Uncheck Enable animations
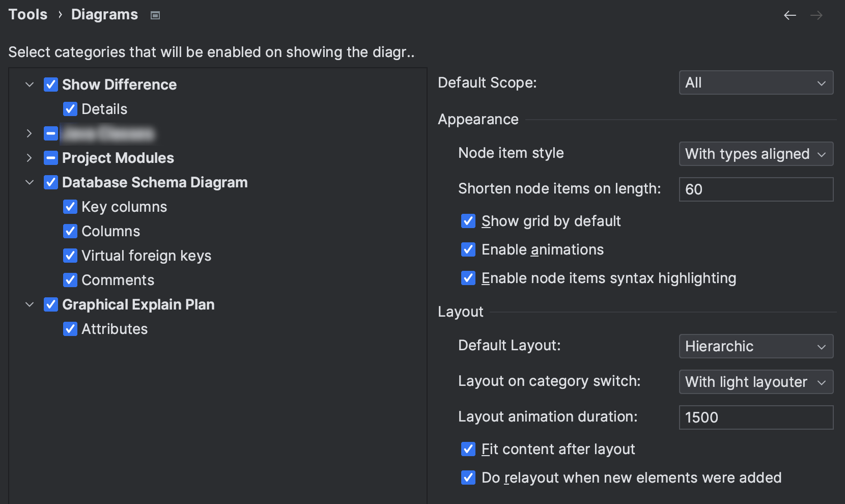 click(468, 249)
